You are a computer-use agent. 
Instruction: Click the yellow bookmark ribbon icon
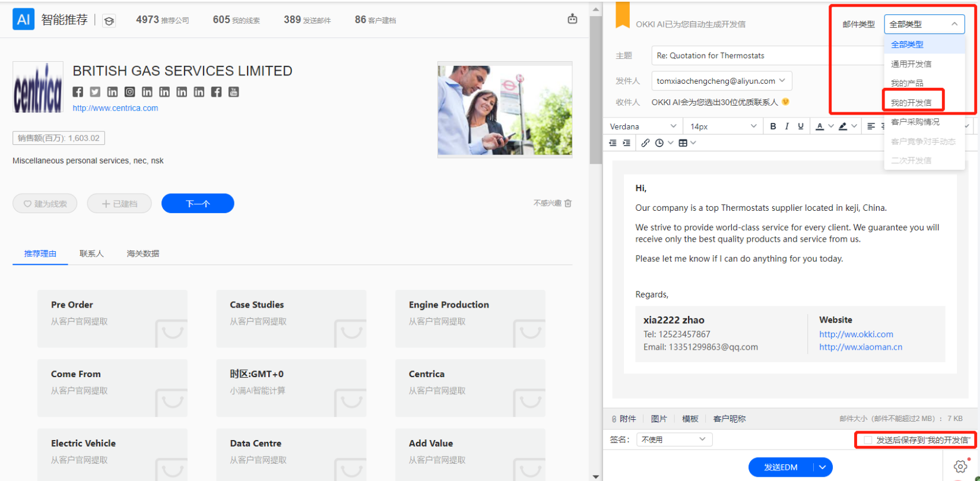coord(622,15)
